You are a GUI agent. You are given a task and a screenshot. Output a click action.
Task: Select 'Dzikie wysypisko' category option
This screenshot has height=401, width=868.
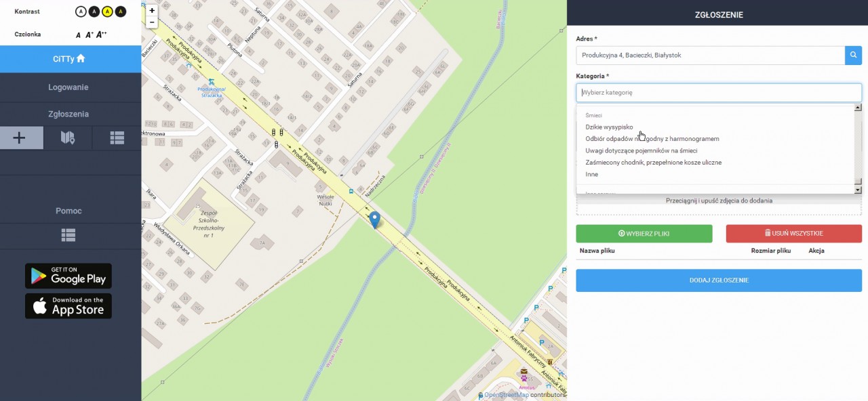click(609, 127)
